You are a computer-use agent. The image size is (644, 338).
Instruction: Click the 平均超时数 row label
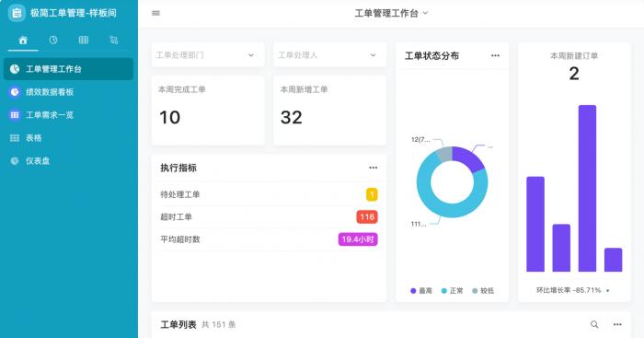coord(180,239)
